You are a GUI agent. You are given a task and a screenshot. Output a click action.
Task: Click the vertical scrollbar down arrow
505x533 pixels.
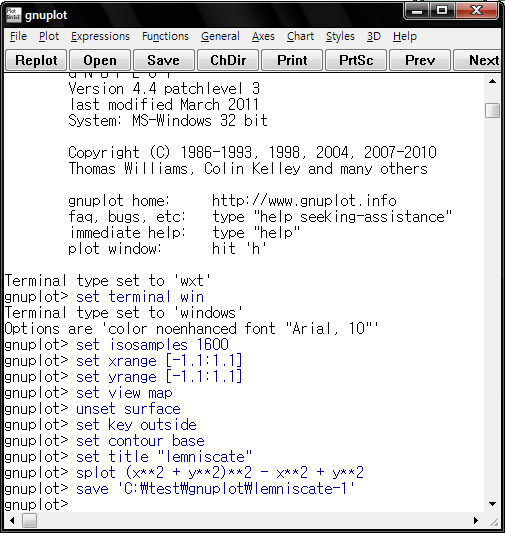(x=492, y=504)
